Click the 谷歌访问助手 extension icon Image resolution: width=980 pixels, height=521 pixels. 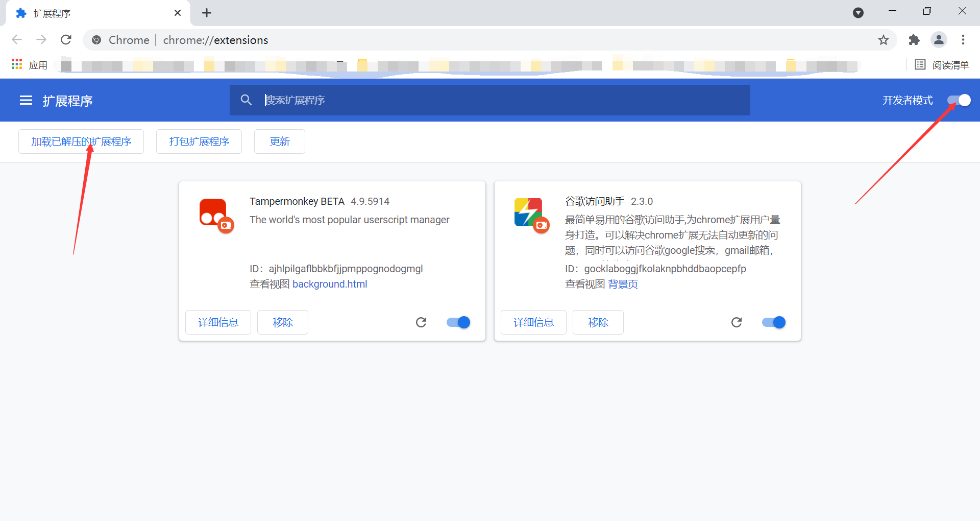[x=532, y=215]
